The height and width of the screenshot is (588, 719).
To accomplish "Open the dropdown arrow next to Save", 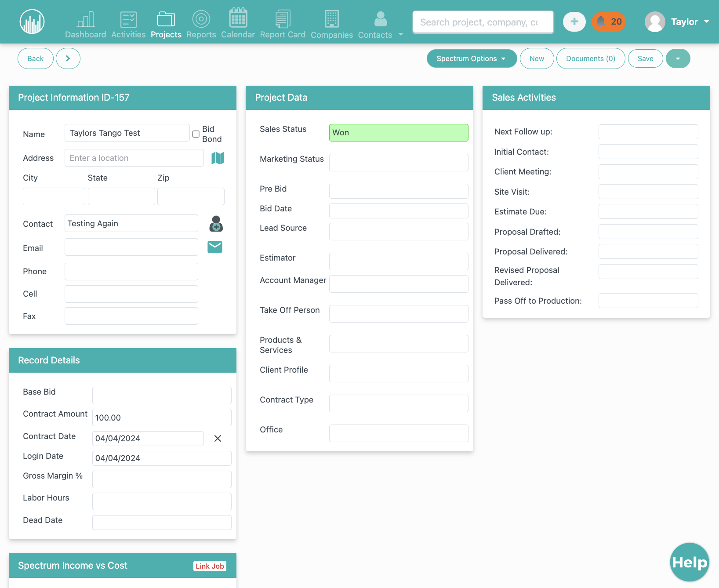I will [678, 58].
